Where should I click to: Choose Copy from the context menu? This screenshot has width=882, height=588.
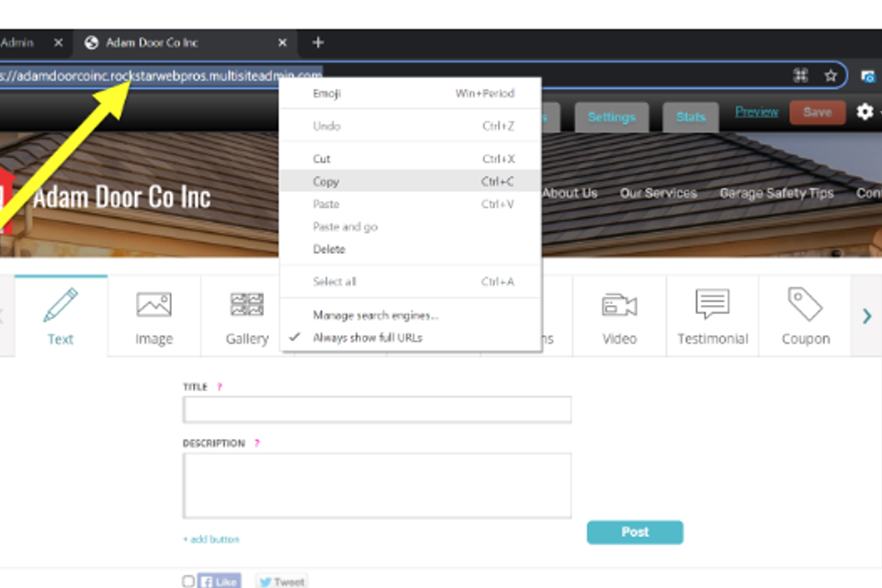pyautogui.click(x=411, y=181)
